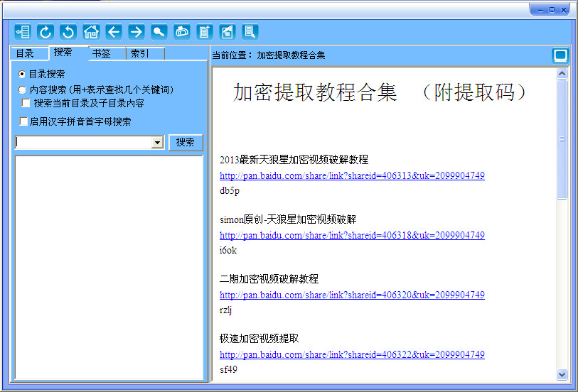The image size is (578, 392).
Task: Open the shareid=406318 Baidu link
Action: click(x=352, y=235)
